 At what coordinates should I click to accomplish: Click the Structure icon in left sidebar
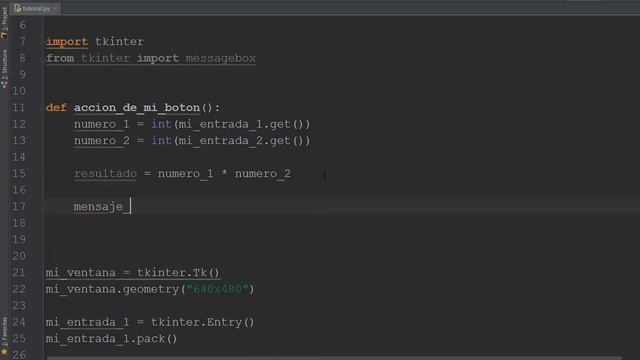[x=4, y=84]
